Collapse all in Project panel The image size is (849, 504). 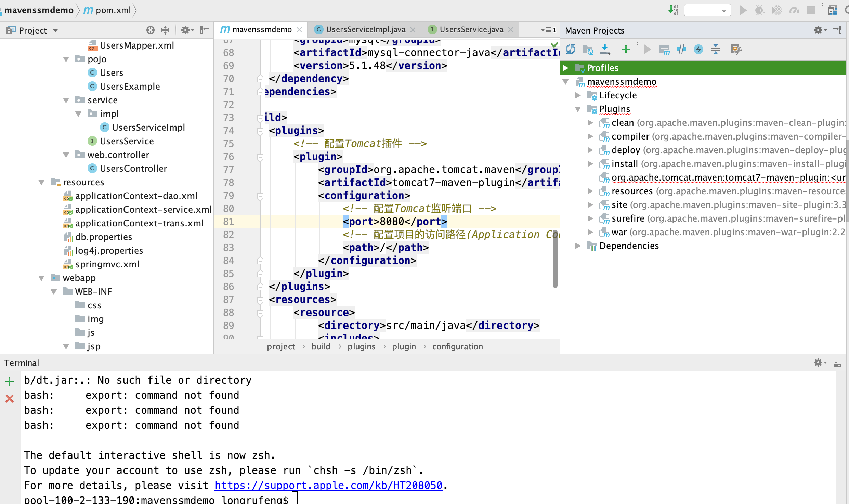tap(165, 30)
